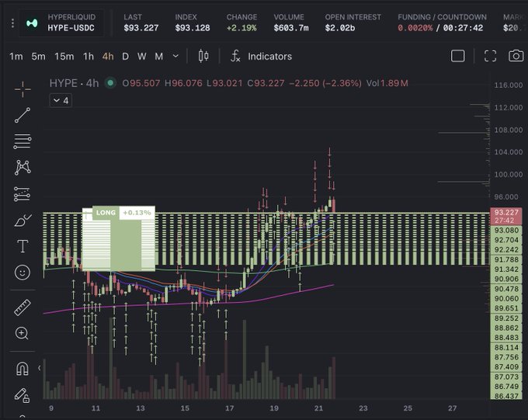Expand the more timeframes dropdown

point(175,56)
